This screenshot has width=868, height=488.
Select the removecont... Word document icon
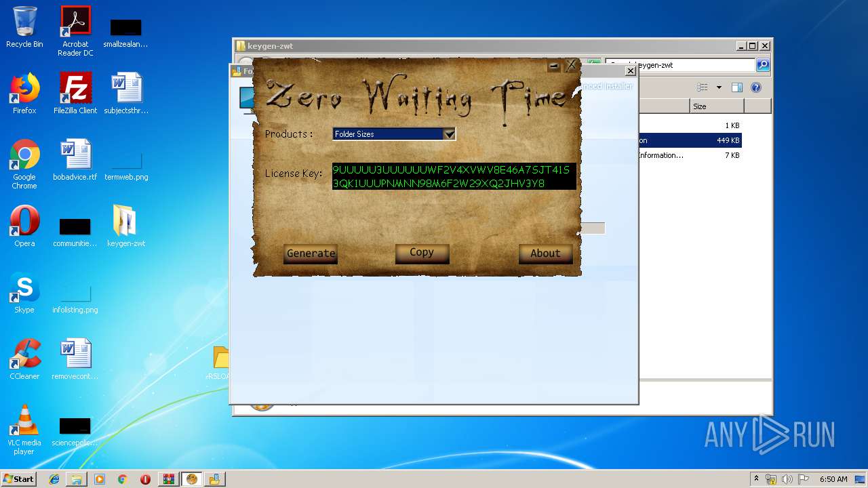pyautogui.click(x=75, y=359)
